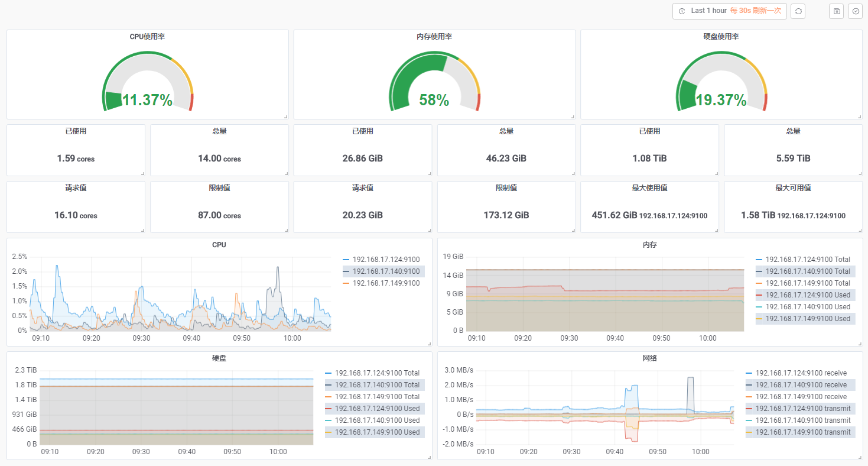Click the CPU 总量 14.00 cores stat
The image size is (868, 466).
[219, 158]
